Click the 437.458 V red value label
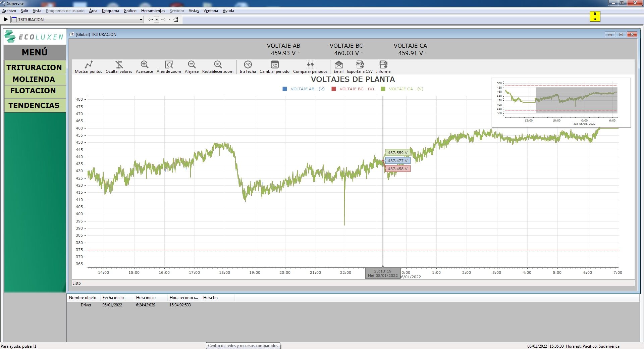The image size is (644, 349). (x=397, y=169)
